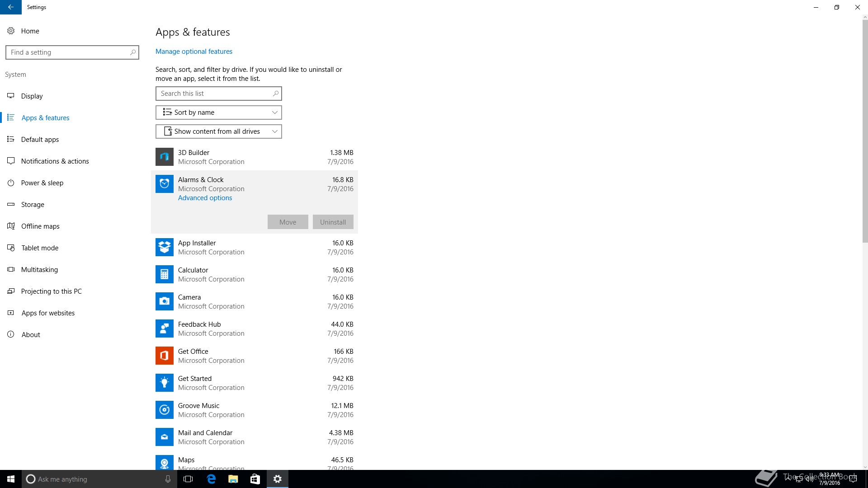868x488 pixels.
Task: Select the Get Office entry name
Action: [193, 352]
